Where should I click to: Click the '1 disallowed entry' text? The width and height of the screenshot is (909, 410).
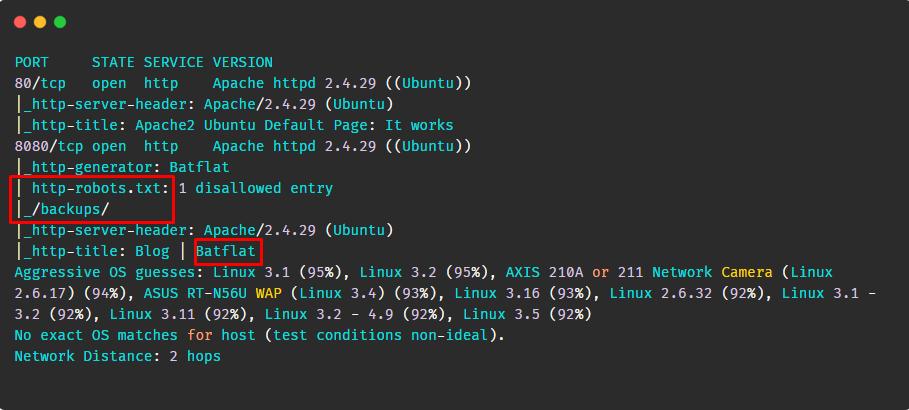256,188
